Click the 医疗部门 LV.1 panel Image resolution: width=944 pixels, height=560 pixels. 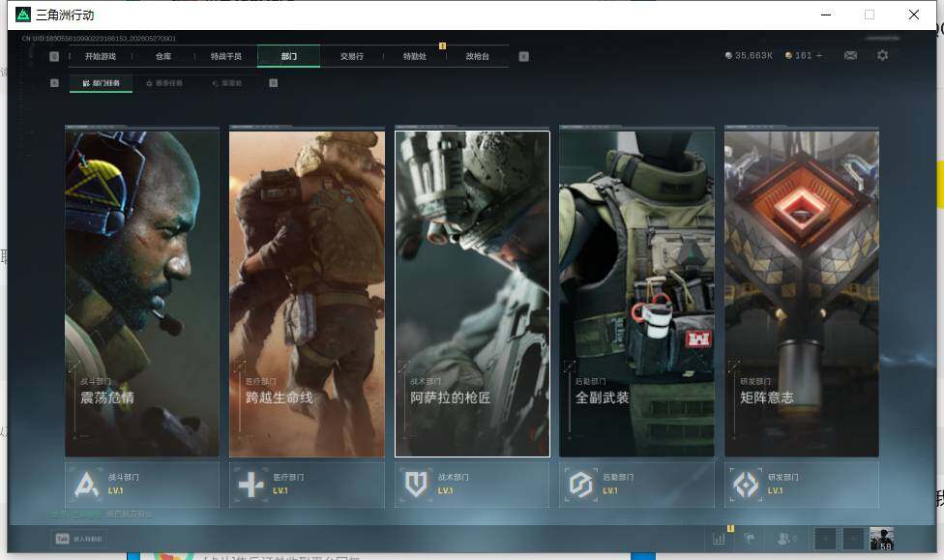pyautogui.click(x=307, y=485)
